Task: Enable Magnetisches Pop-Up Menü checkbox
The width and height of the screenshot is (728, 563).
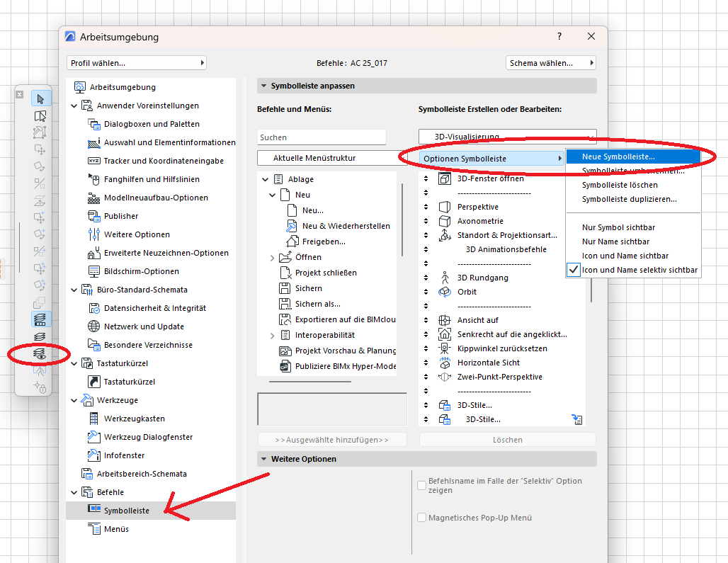Action: click(x=421, y=518)
